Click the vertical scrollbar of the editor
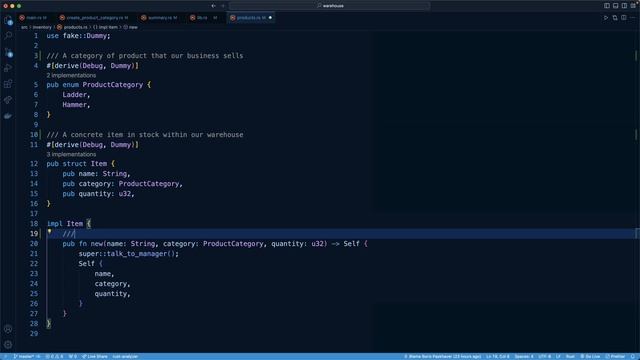 coord(637,192)
